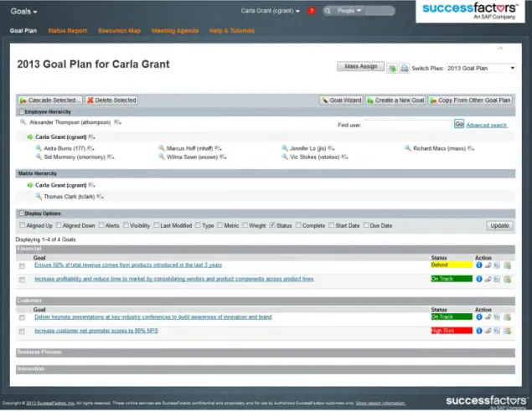Click chain link icon in the High Risk row
The image size is (532, 412).
488,332
